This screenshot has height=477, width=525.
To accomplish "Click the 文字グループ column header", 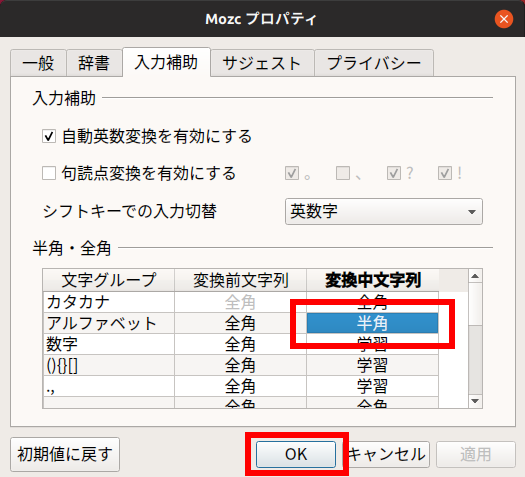I will 109,280.
